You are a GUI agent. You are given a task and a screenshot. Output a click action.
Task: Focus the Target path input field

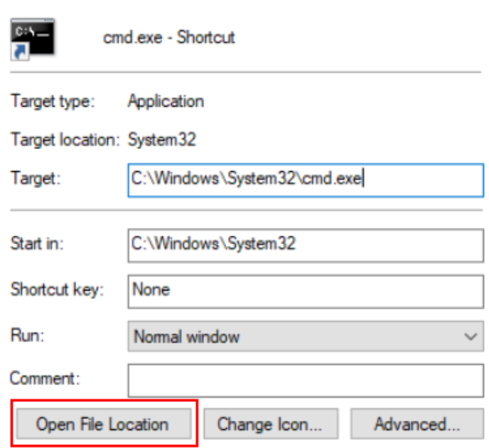click(305, 180)
